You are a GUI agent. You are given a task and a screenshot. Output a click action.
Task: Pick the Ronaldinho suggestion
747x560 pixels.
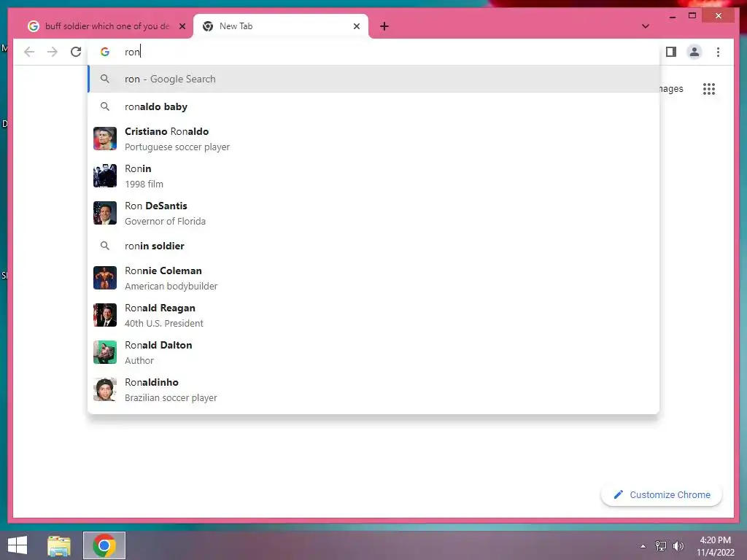click(373, 389)
